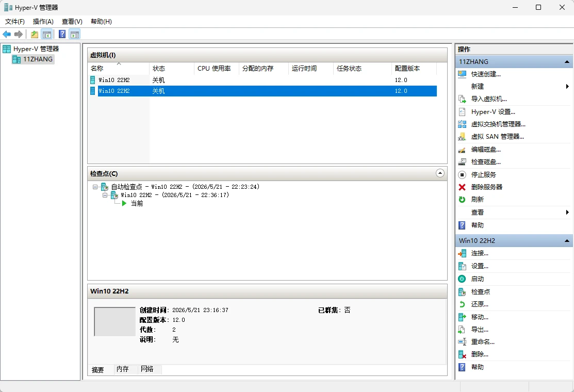
Task: Click the Start (启动) power icon
Action: tap(462, 279)
